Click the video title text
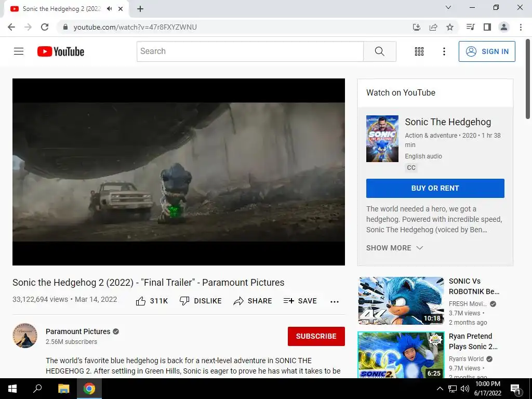532x399 pixels. click(148, 283)
